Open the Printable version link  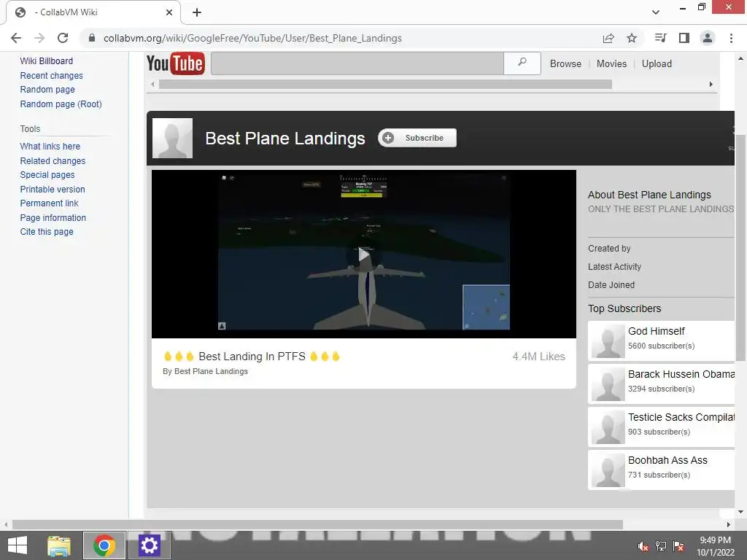pos(53,189)
